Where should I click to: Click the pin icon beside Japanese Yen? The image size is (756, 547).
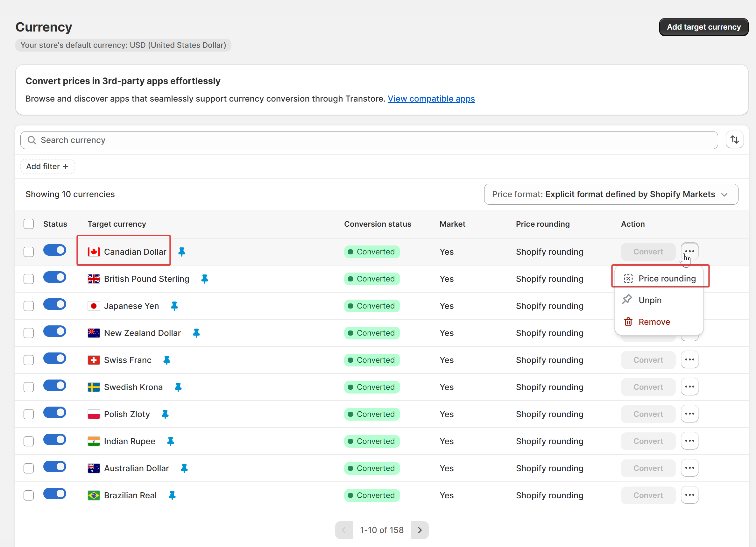tap(174, 306)
